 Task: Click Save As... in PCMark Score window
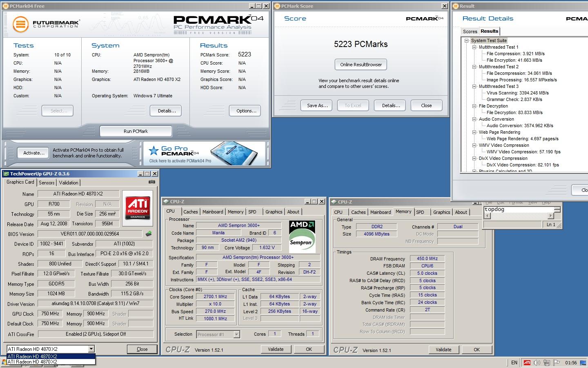(x=317, y=105)
